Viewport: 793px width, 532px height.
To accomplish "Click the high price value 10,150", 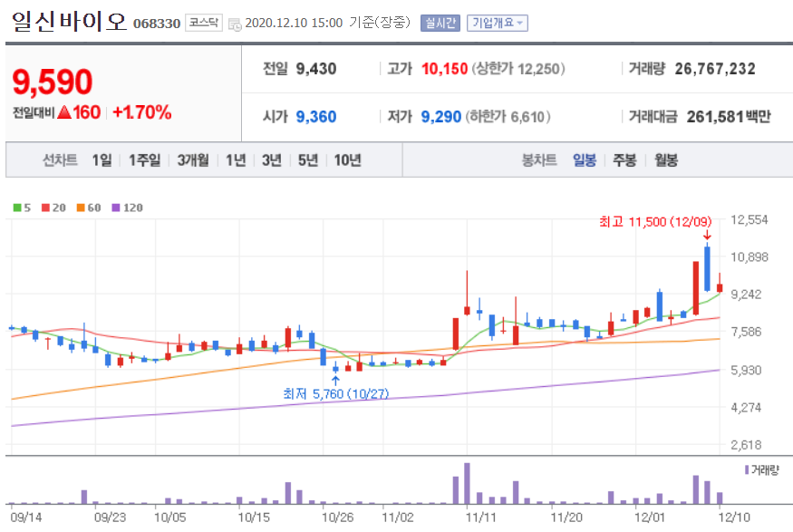I will click(x=445, y=69).
